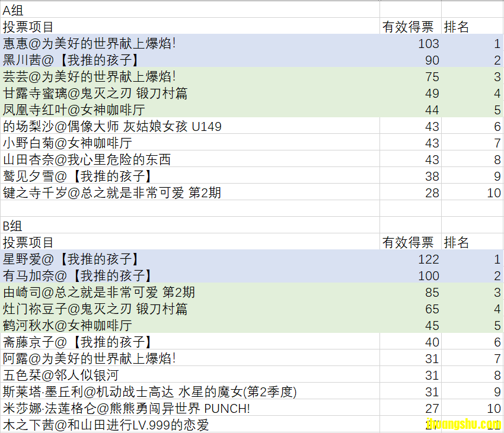Select the 有马加奈@【我推的孩子】 cell

point(190,275)
